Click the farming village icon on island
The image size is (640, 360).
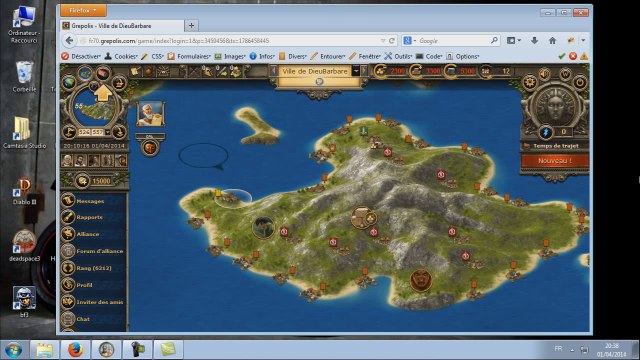pos(363,217)
